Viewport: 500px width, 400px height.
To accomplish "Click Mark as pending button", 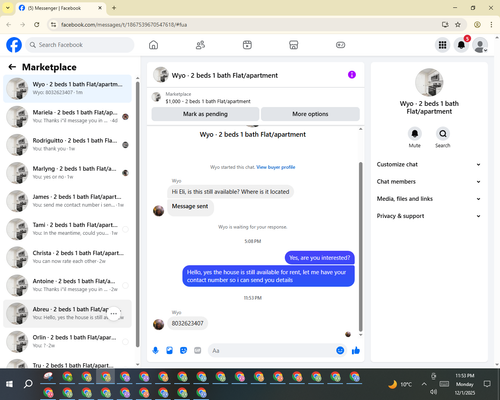I will tap(205, 114).
